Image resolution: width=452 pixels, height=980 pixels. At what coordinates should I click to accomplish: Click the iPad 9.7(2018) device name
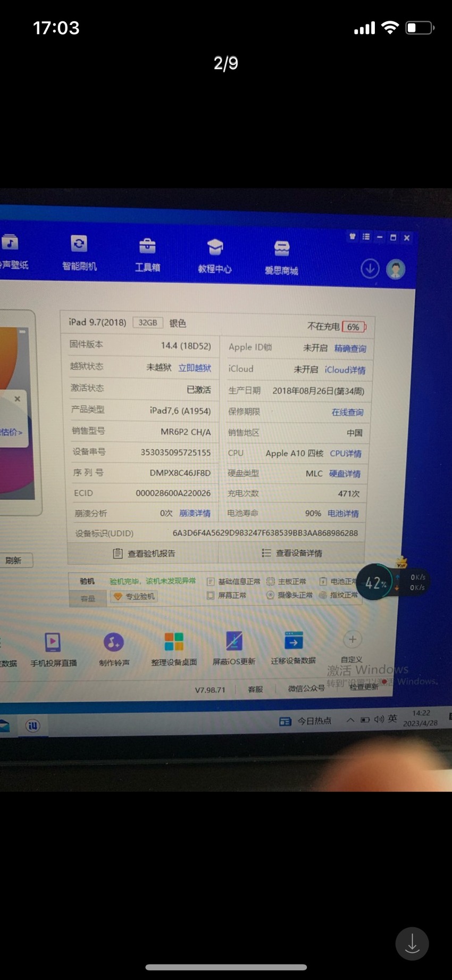[x=97, y=323]
